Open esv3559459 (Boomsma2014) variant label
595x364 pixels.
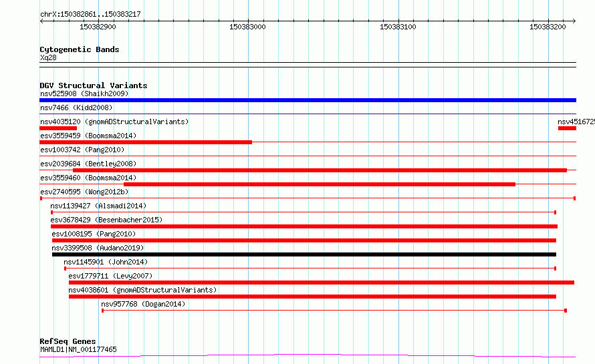(88, 136)
